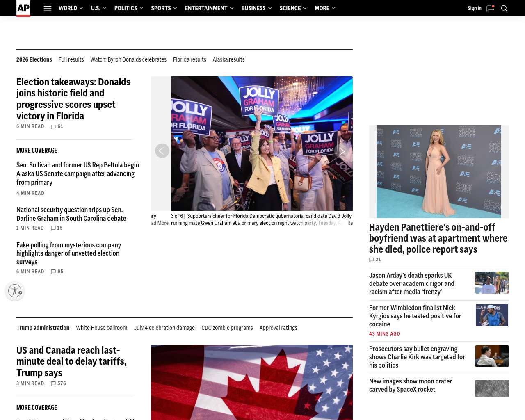
Task: Open the 2026 Elections section
Action: coord(34,59)
